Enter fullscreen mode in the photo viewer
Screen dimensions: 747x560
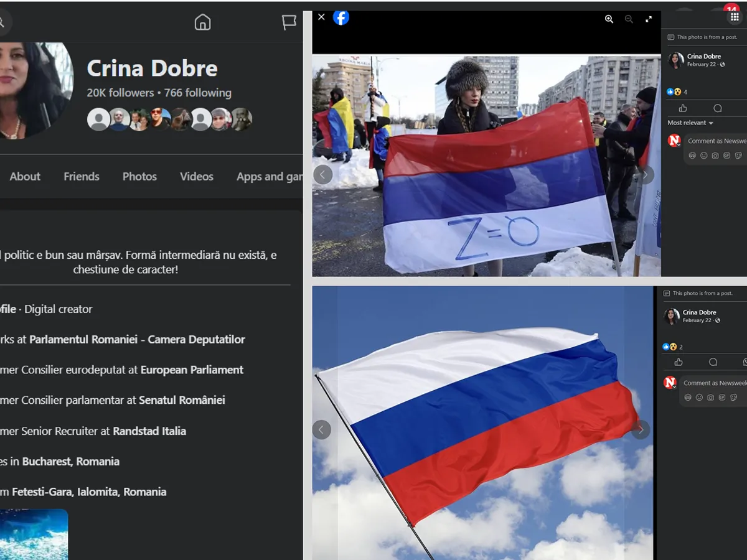(x=649, y=19)
